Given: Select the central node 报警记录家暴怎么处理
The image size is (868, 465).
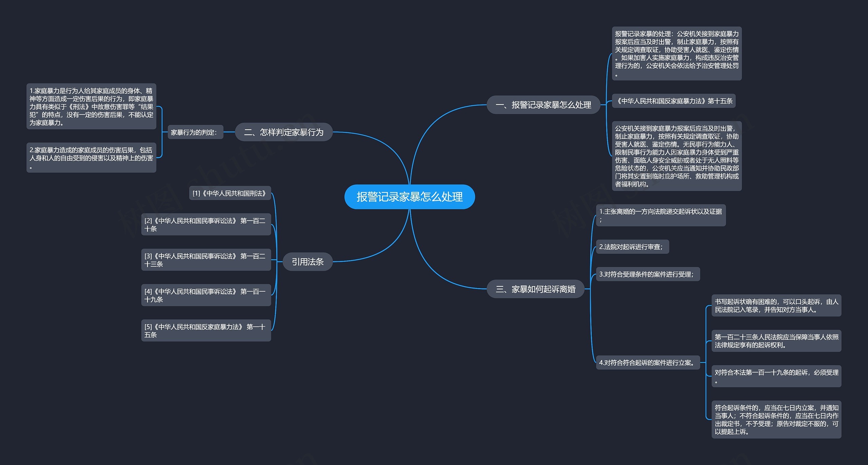Looking at the screenshot, I should coord(410,197).
